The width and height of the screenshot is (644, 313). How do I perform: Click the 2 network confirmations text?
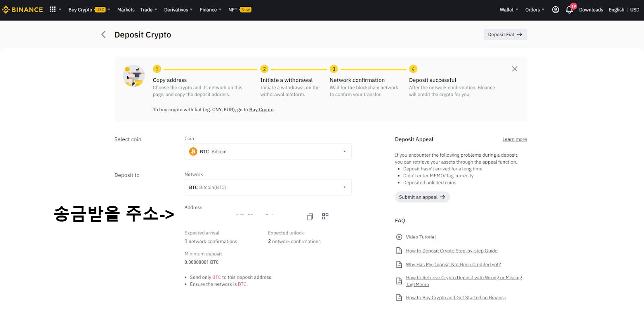(x=294, y=241)
